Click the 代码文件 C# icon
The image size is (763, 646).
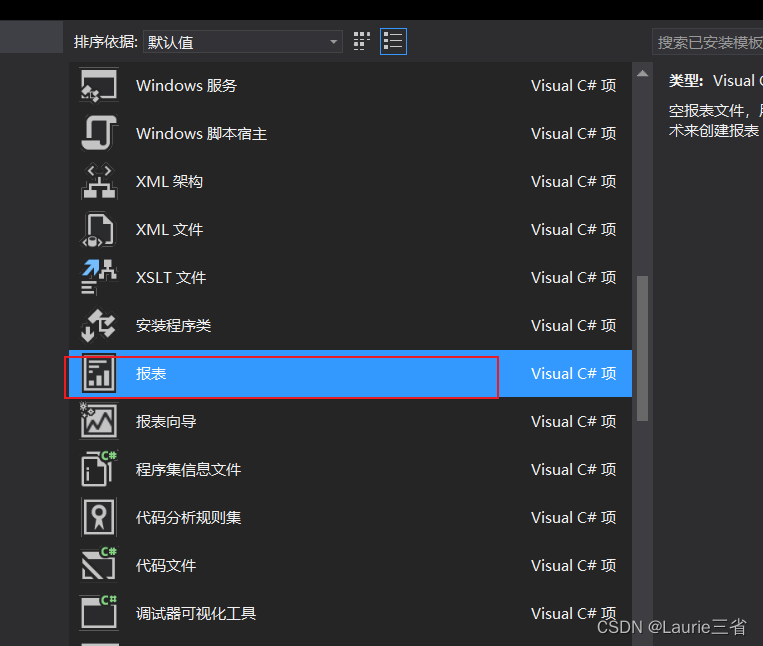(x=99, y=565)
